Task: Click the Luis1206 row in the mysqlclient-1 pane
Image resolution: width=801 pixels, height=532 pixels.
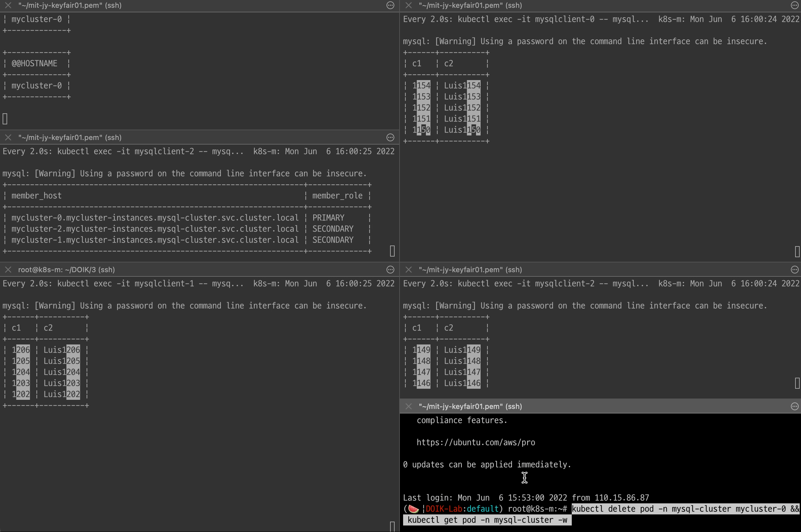Action: (x=62, y=350)
